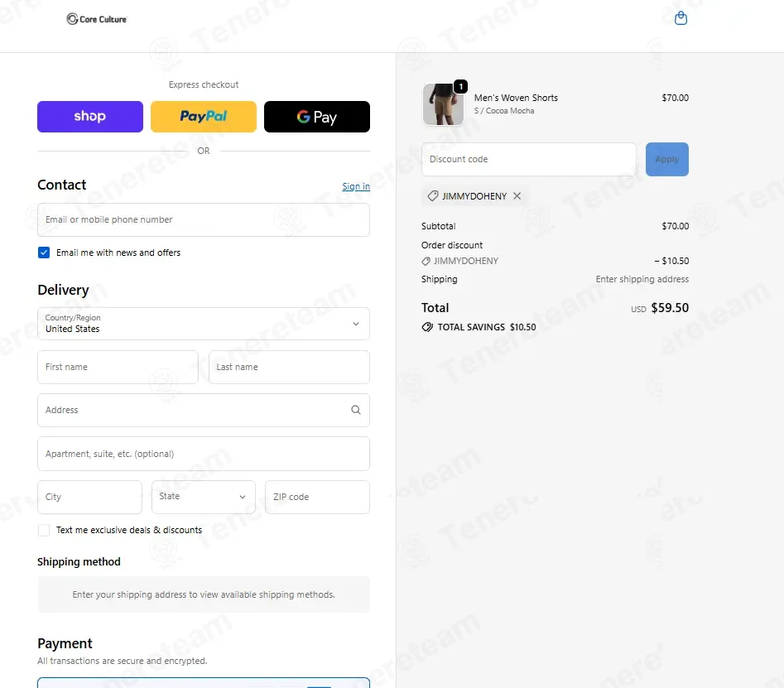Pay with Shop Pay express button
Screen dimensions: 784x688
click(90, 117)
